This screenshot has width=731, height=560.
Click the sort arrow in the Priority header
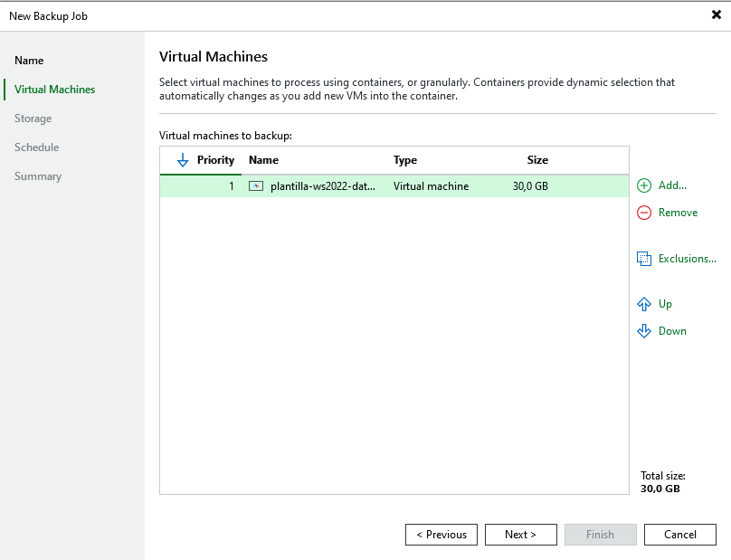tap(183, 160)
